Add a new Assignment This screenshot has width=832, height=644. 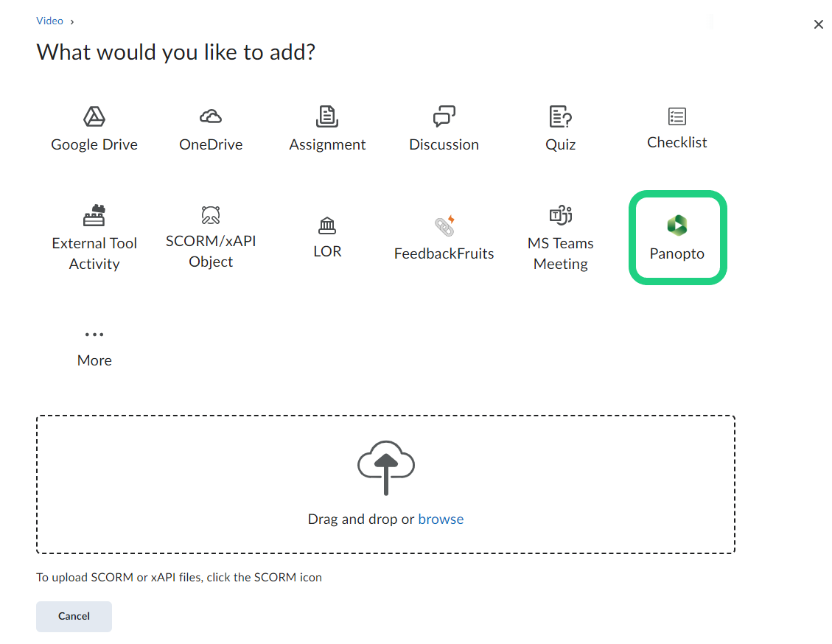327,129
